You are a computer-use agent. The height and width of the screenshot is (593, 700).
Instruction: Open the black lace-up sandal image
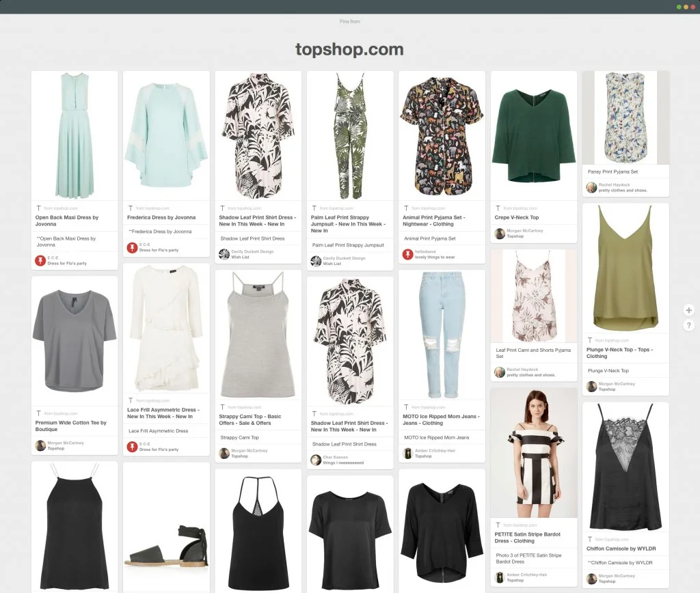166,527
